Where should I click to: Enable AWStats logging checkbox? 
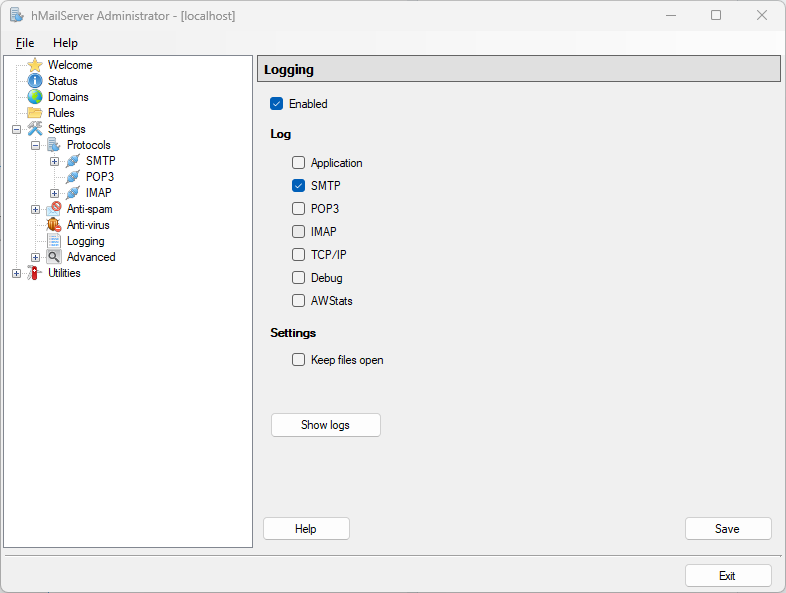pyautogui.click(x=298, y=301)
